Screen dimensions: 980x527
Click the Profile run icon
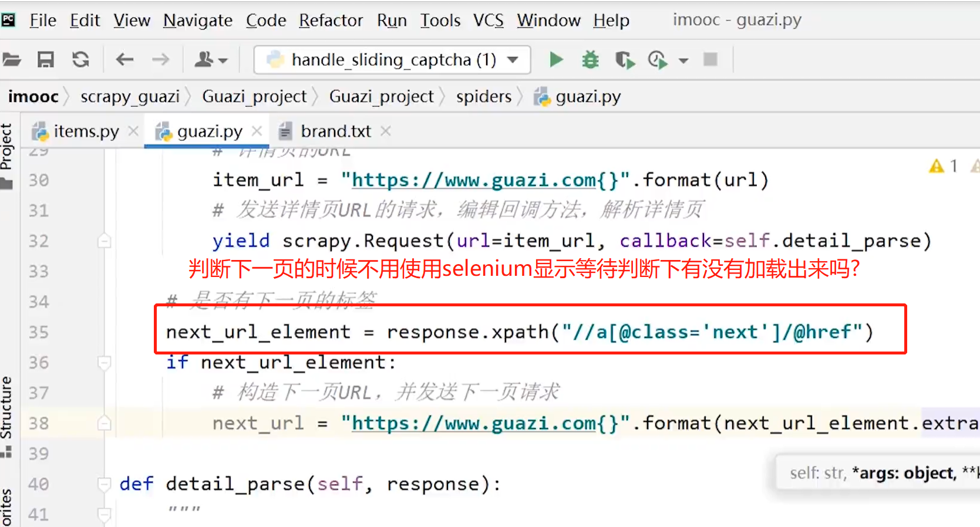[x=657, y=60]
